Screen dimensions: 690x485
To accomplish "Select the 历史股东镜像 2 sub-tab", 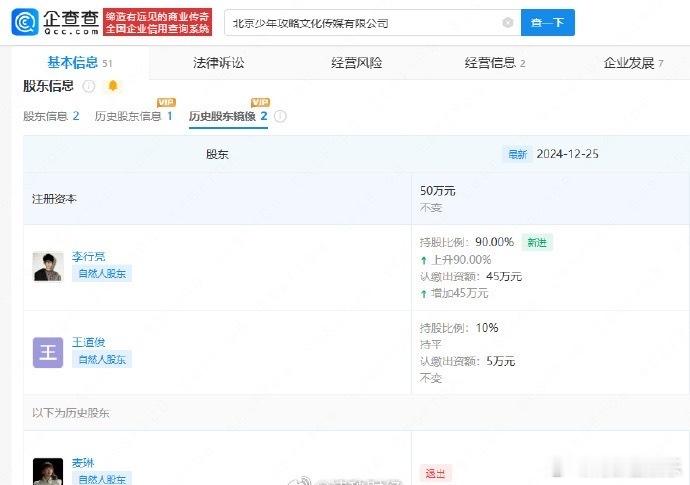I will point(228,116).
